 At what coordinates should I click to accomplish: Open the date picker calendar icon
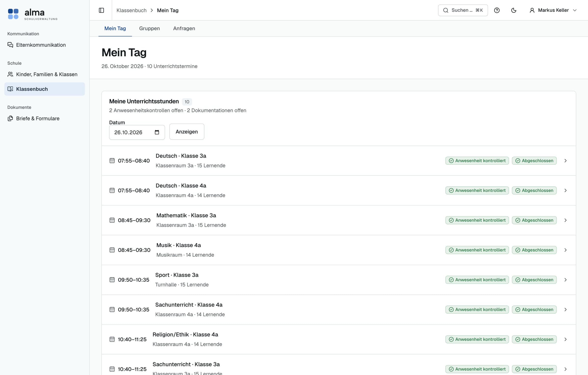point(157,132)
